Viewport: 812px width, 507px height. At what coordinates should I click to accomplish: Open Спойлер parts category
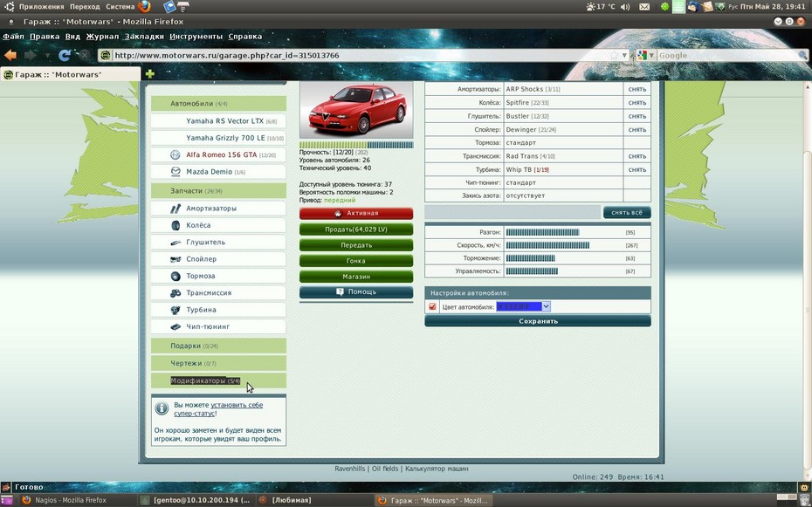pyautogui.click(x=218, y=259)
